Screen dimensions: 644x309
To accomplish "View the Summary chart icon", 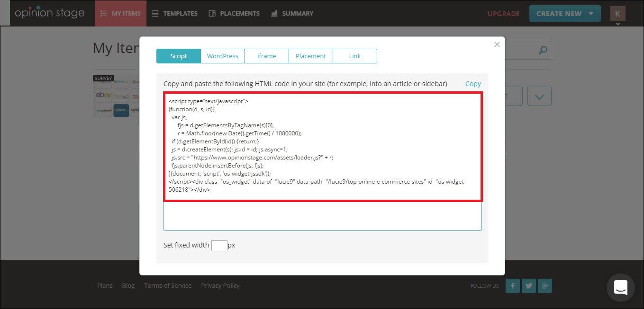I will (274, 13).
